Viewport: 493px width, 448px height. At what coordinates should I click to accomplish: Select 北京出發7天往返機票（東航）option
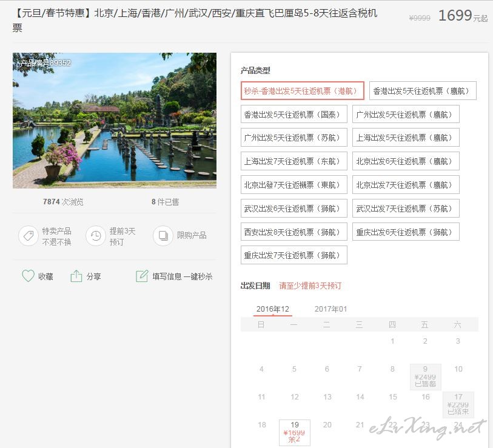[293, 184]
